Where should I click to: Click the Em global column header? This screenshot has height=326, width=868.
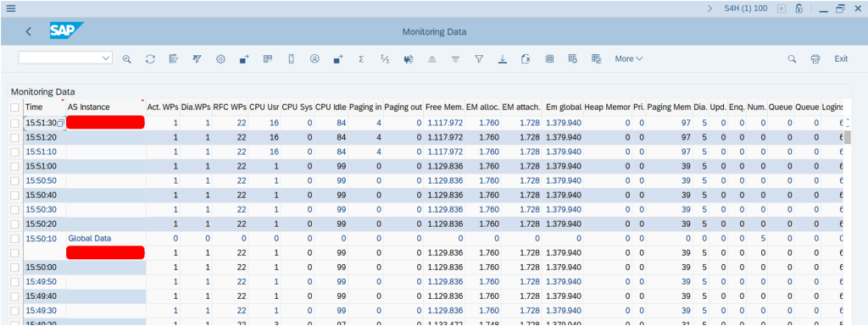pos(563,107)
